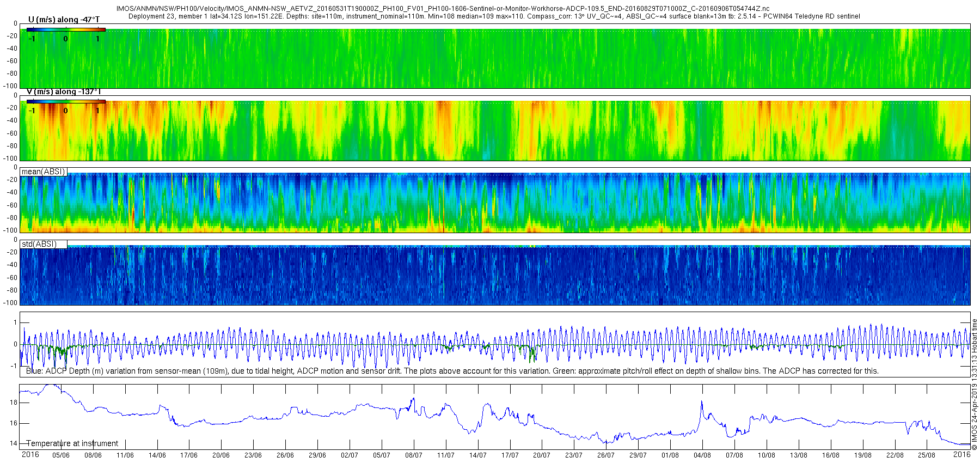Click the 14/06 date tick label
This screenshot has width=980, height=463.
157,455
